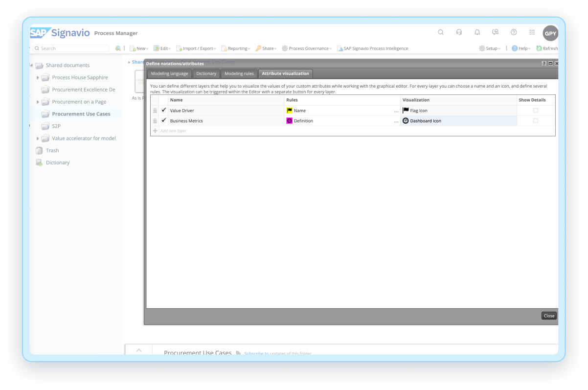Click the Close button in dialog

tap(549, 316)
